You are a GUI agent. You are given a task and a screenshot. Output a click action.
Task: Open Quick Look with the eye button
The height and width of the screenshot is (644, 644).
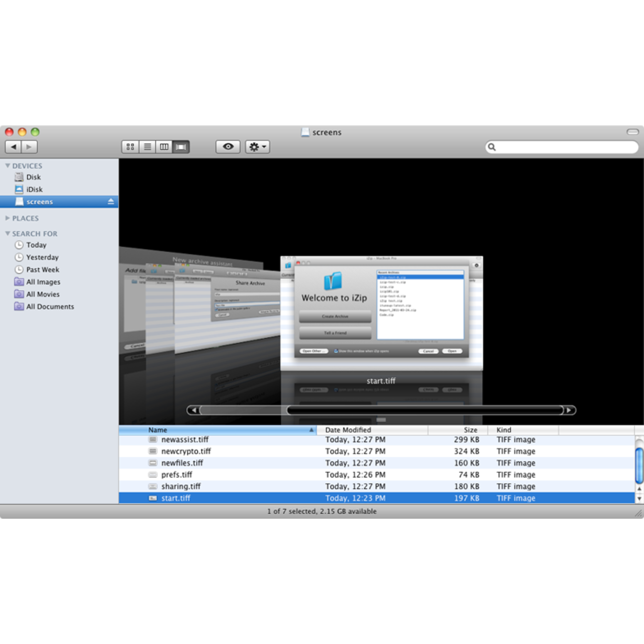[228, 147]
